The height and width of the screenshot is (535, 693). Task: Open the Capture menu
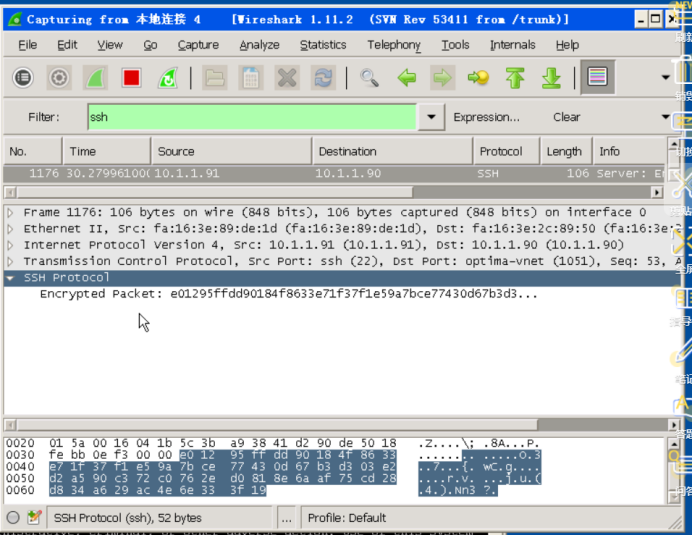pos(198,45)
